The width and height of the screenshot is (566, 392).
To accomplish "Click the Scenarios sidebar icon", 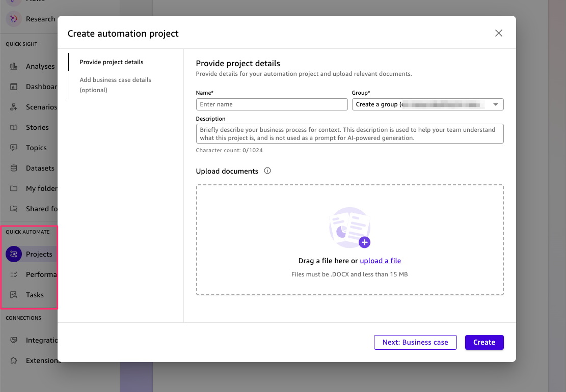I will (x=14, y=107).
